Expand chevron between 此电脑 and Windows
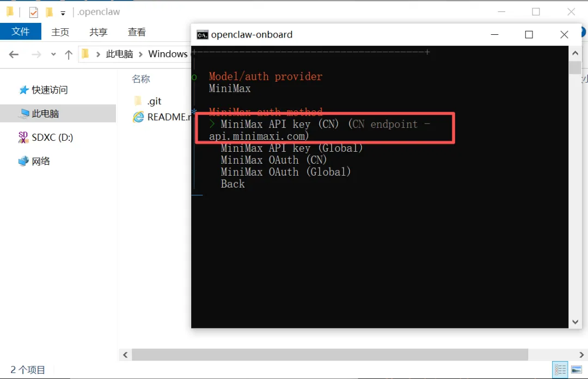 (140, 54)
